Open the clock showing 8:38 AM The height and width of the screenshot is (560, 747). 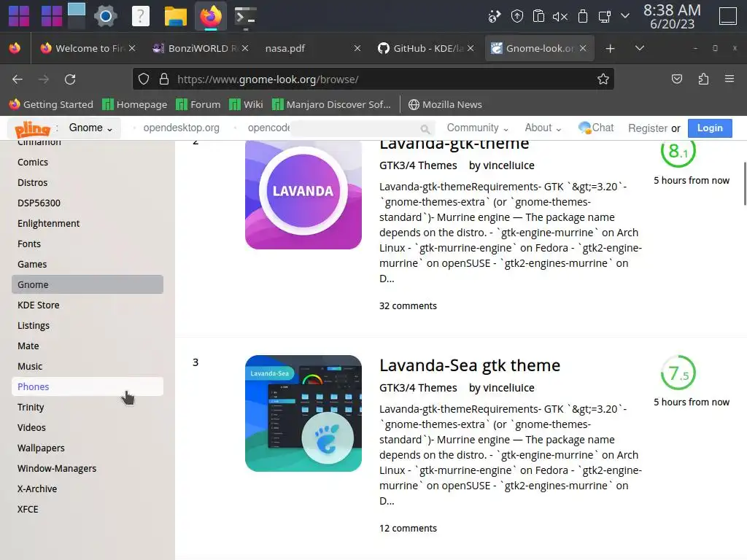672,16
